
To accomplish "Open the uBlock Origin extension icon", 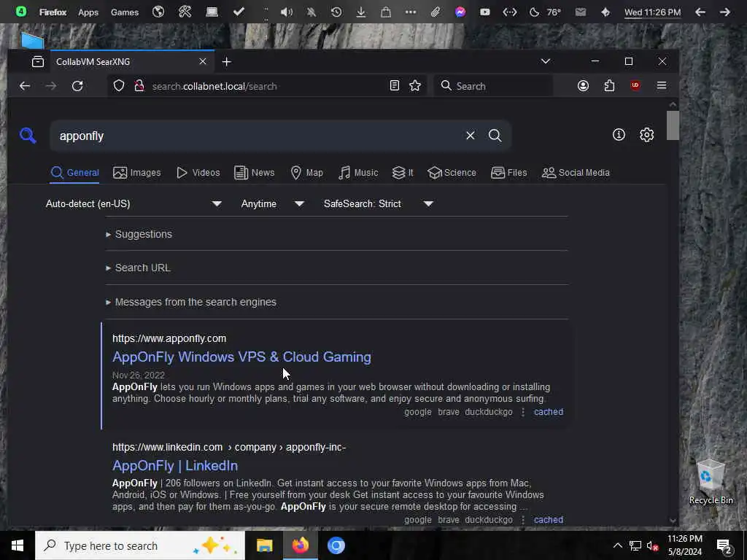I will 635,86.
